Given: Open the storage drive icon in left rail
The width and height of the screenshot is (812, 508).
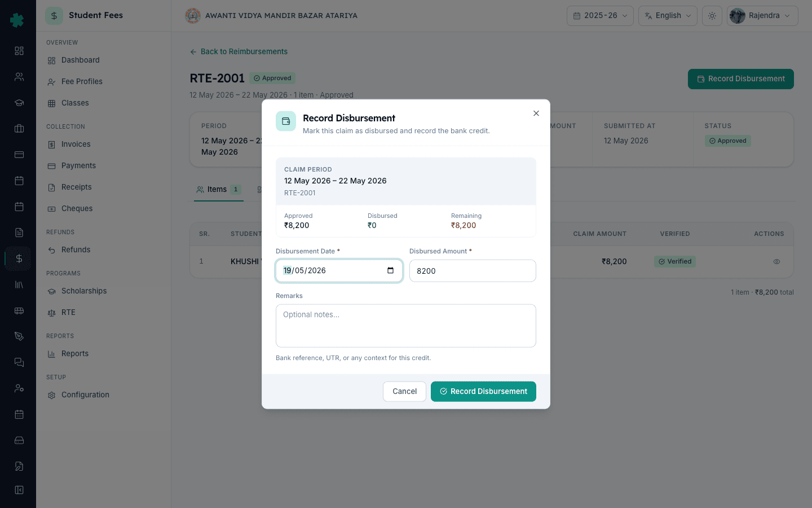Looking at the screenshot, I should tap(19, 440).
